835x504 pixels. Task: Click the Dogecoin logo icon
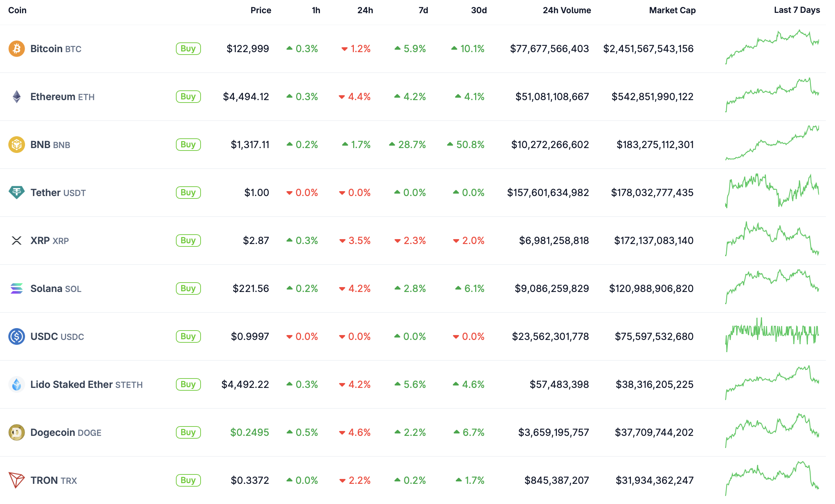(16, 432)
